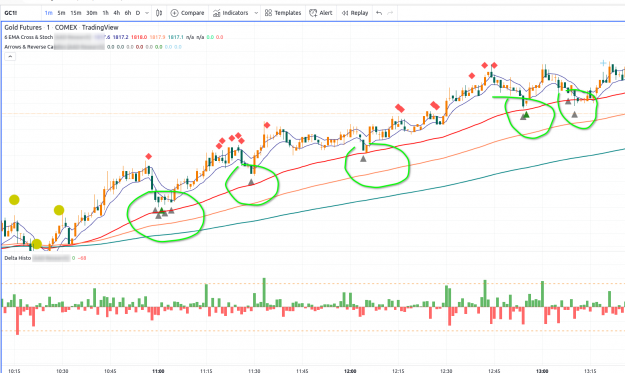Click the 12:00 label on time axis
This screenshot has height=373, width=625.
[x=350, y=371]
